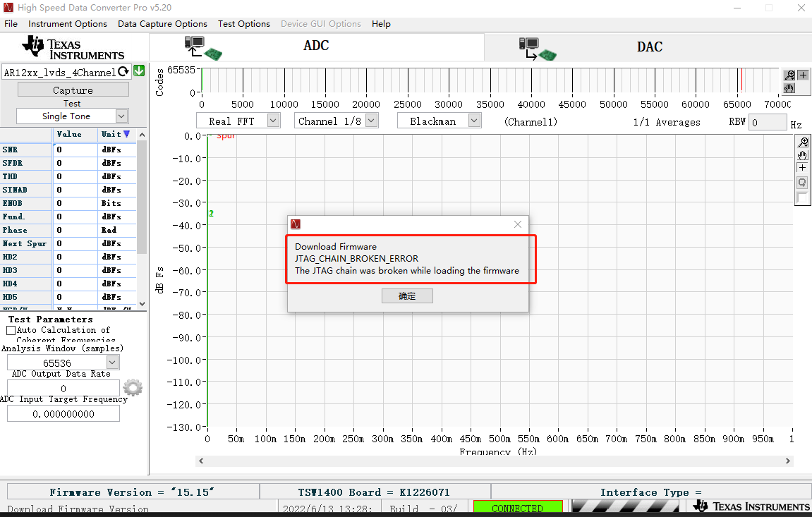The height and width of the screenshot is (517, 812).
Task: Click right arrow of FFT horizontal scrollbar
Action: click(787, 461)
